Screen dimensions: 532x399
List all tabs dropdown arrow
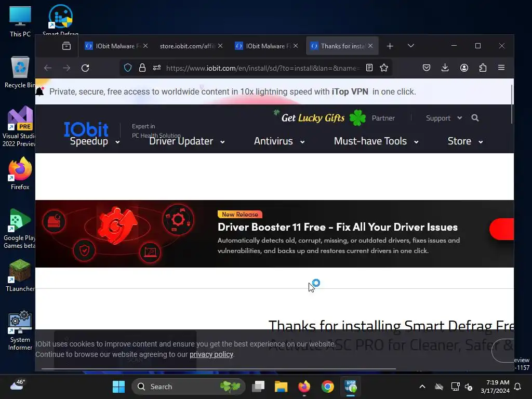410,46
